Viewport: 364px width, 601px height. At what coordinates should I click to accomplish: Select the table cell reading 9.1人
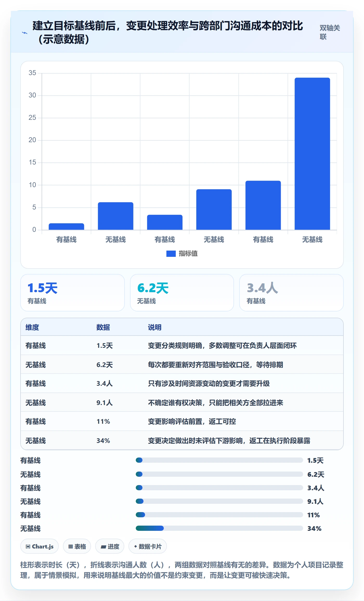point(105,403)
